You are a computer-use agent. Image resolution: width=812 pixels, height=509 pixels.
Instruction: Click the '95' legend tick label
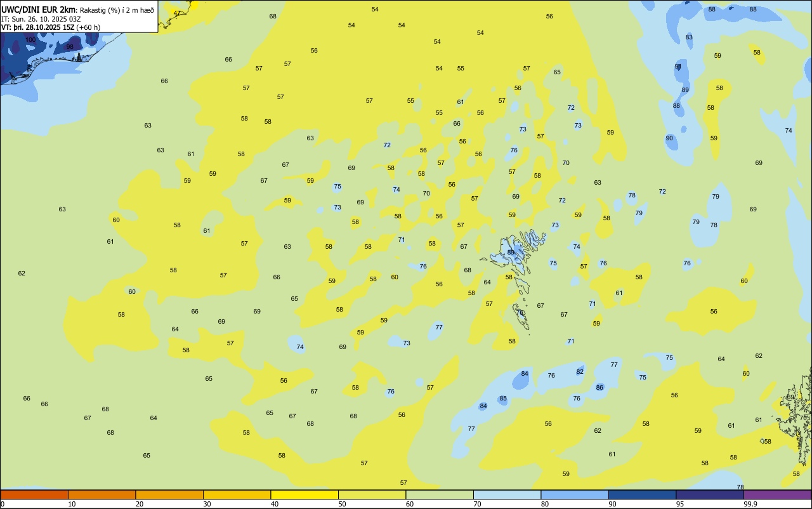click(680, 504)
